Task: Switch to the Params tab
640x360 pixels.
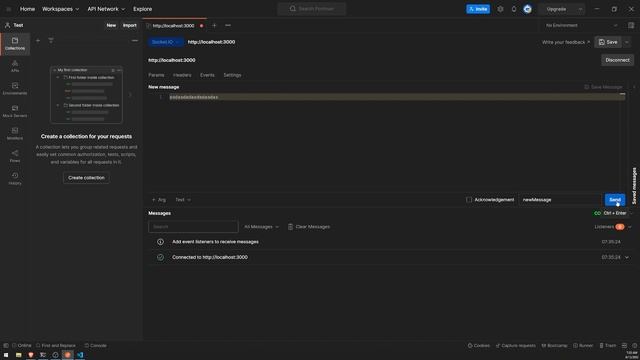Action: point(156,75)
